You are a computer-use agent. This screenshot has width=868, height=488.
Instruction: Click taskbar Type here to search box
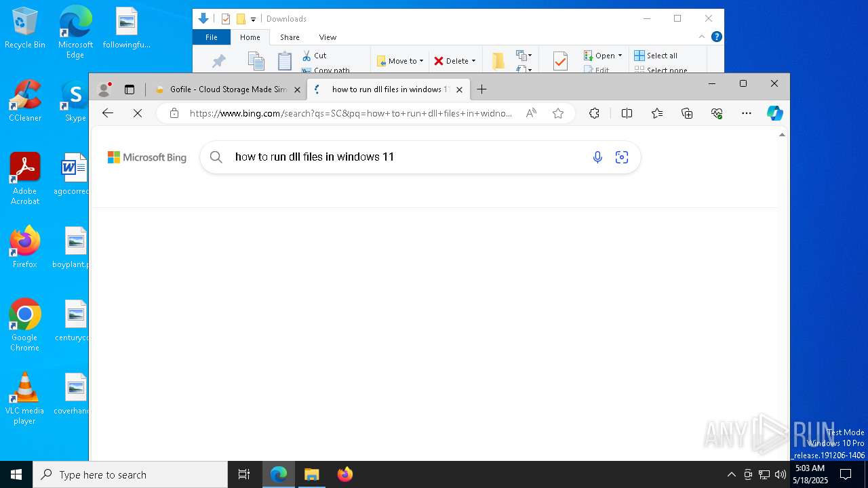[x=130, y=474]
